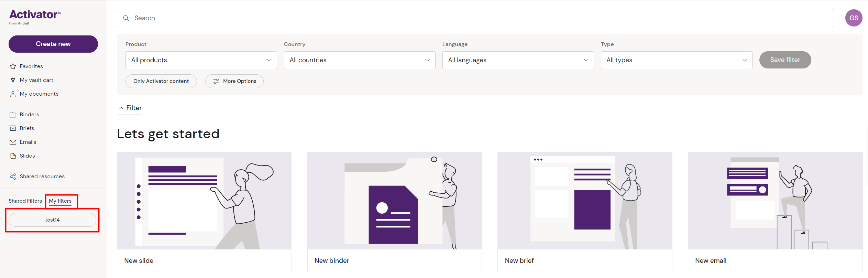Click the Slides page icon
Screen dimensions: 868x278
tap(13, 156)
